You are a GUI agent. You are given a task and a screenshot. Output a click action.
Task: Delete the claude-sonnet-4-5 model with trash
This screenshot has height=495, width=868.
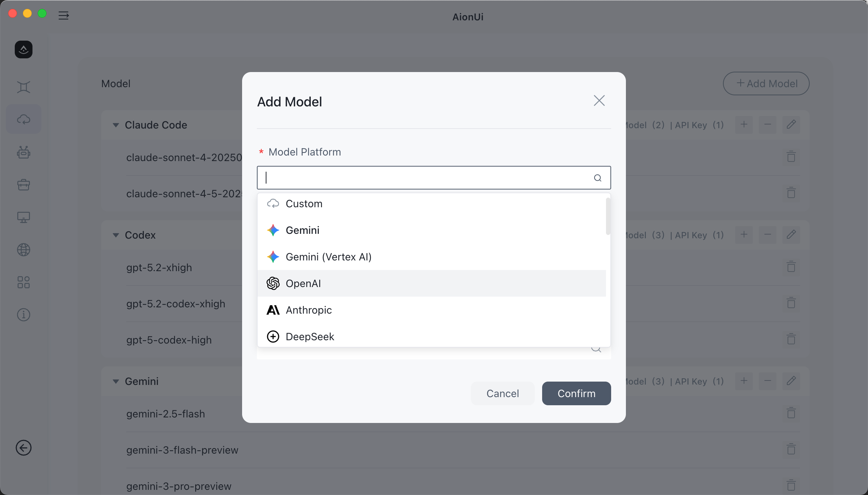coord(791,192)
